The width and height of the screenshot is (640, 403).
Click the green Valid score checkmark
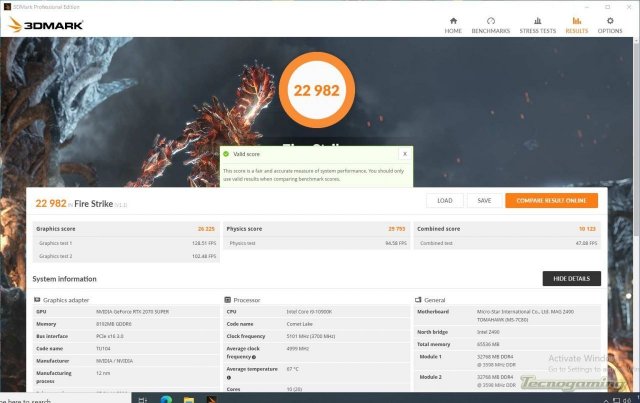(x=226, y=154)
